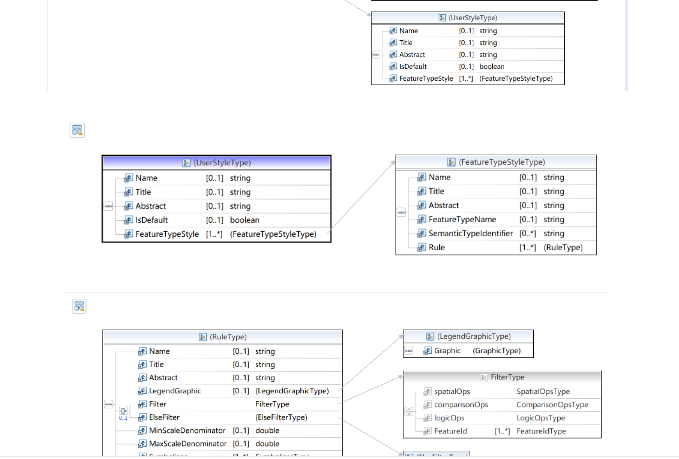The height and width of the screenshot is (459, 679).
Task: Click the (GraphicType) type reference
Action: point(497,351)
